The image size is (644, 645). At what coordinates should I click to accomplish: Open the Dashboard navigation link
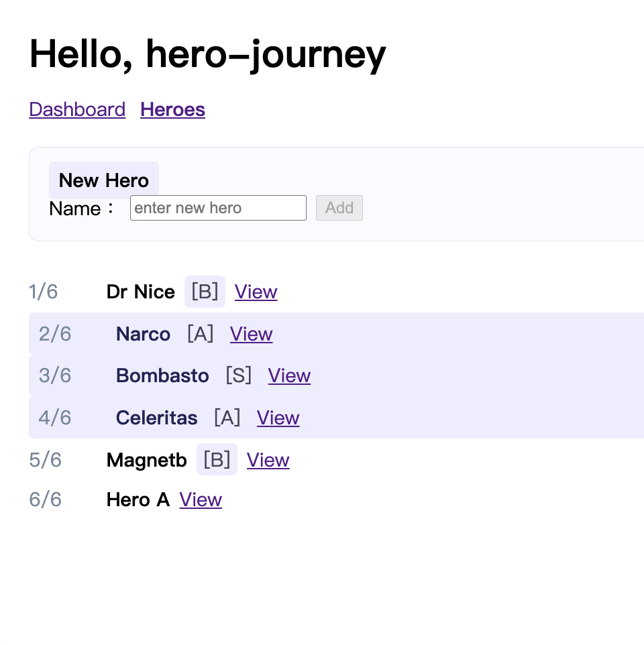pyautogui.click(x=77, y=109)
